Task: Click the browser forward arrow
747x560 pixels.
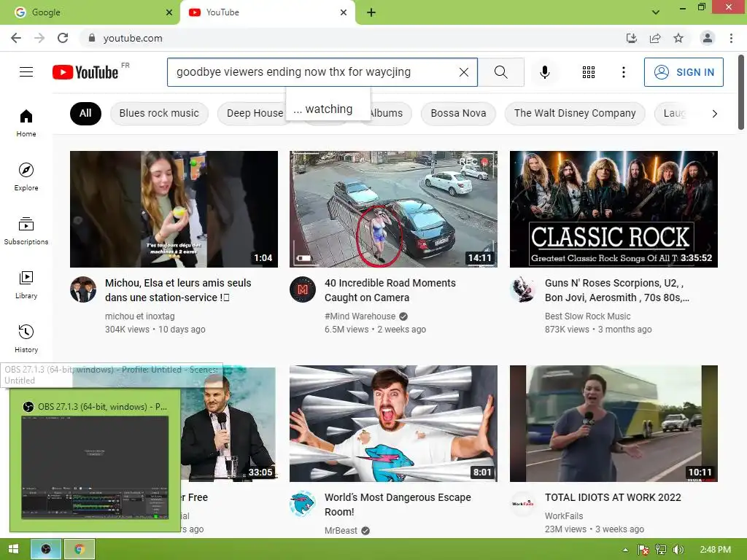Action: click(x=39, y=38)
